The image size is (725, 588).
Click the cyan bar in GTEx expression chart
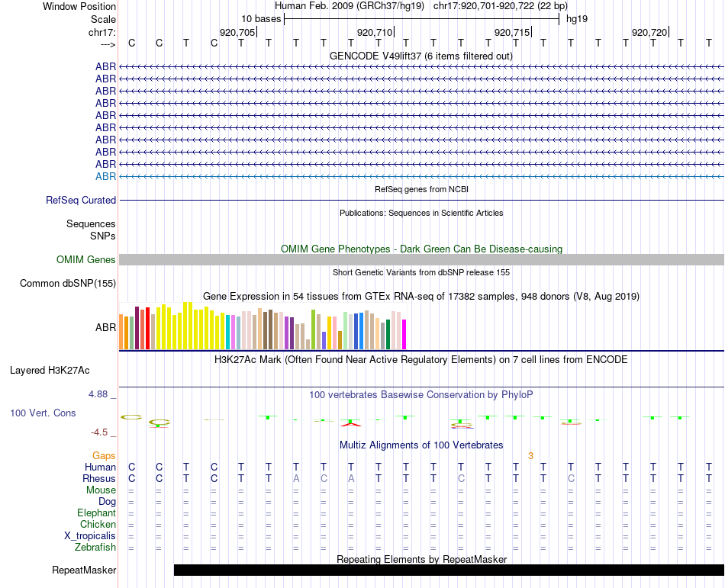pyautogui.click(x=228, y=332)
